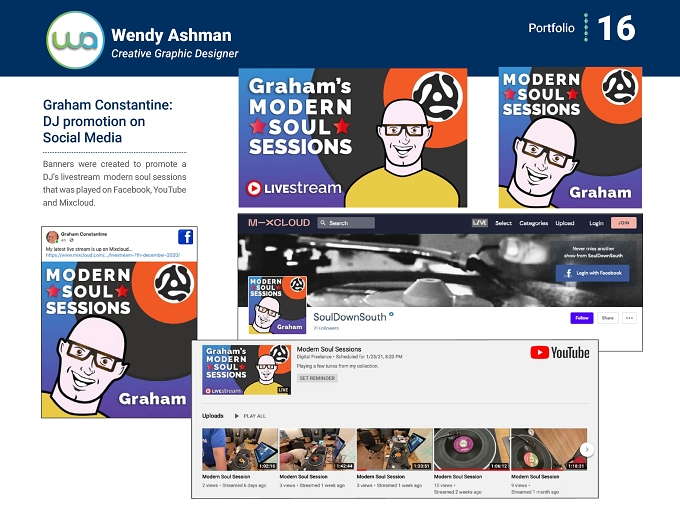Viewport: 680px width, 525px height.
Task: Open the upload thumbnail with 1:02:15 duration
Action: [240, 450]
